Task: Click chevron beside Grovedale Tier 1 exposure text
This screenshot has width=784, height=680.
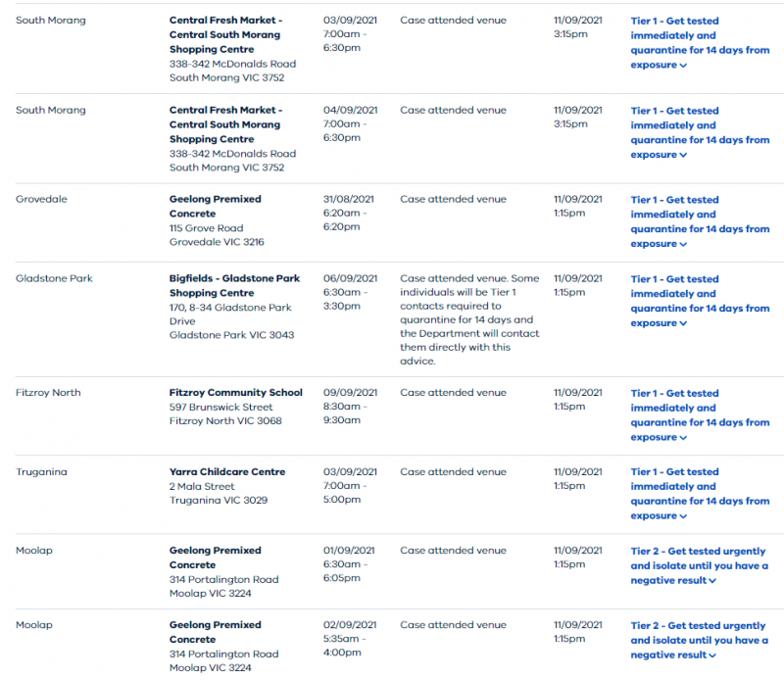Action: (x=683, y=245)
